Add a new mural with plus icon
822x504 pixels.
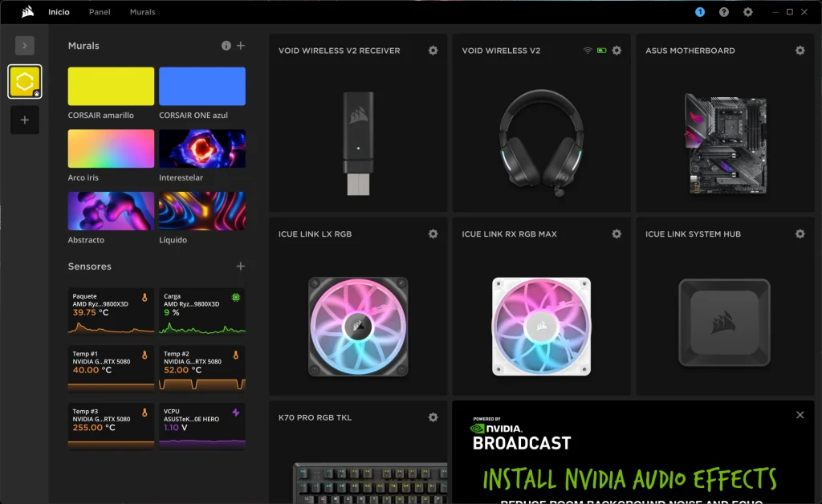point(241,46)
